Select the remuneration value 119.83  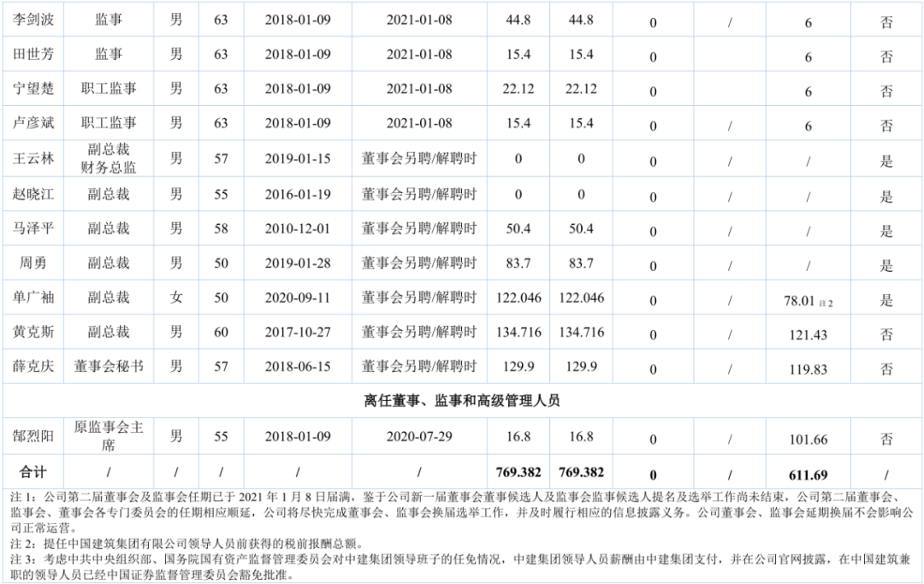pos(808,369)
